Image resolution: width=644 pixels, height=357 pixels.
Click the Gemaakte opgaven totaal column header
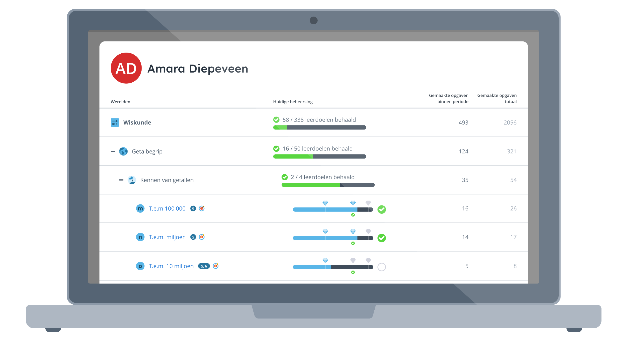(497, 98)
